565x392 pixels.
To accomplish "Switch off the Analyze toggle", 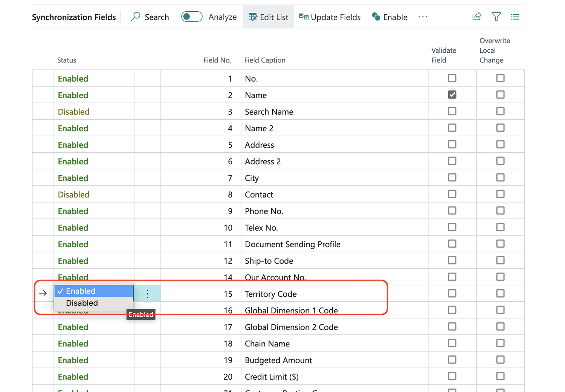I will coord(191,17).
